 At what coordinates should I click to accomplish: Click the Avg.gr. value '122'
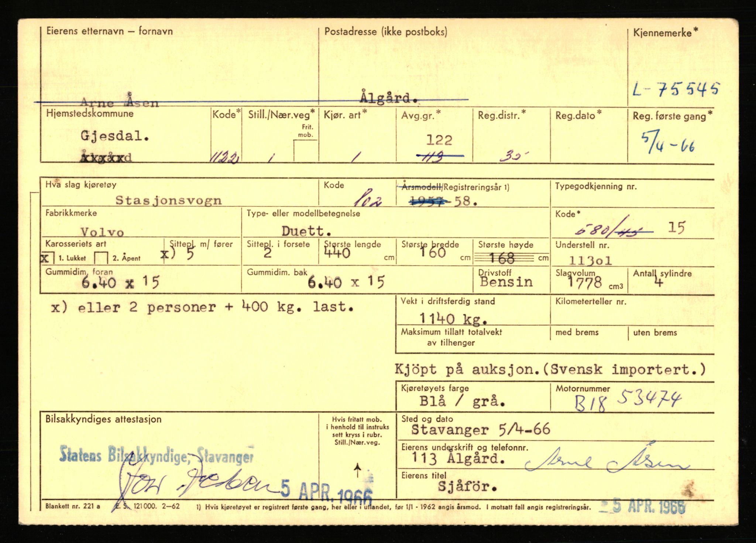pyautogui.click(x=439, y=140)
